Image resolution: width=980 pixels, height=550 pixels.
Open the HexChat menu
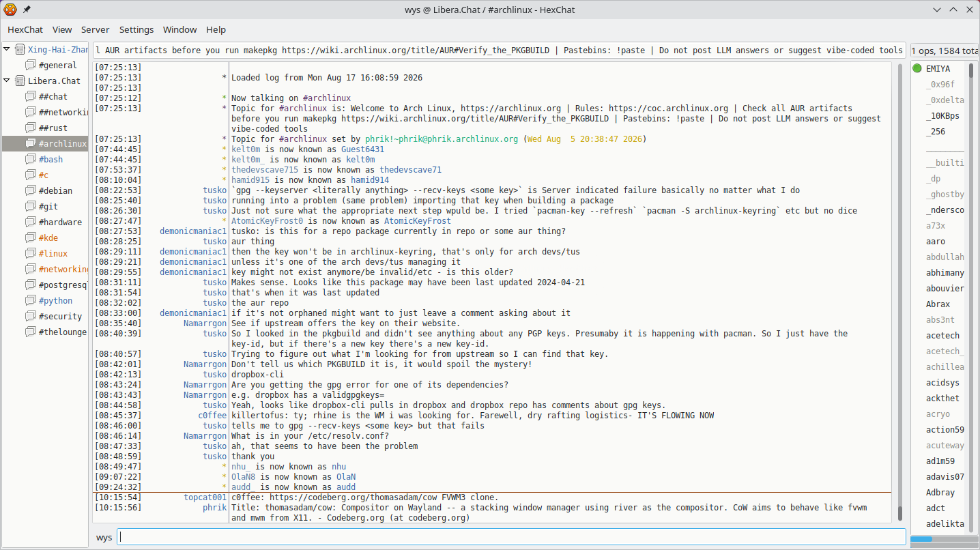pyautogui.click(x=25, y=29)
